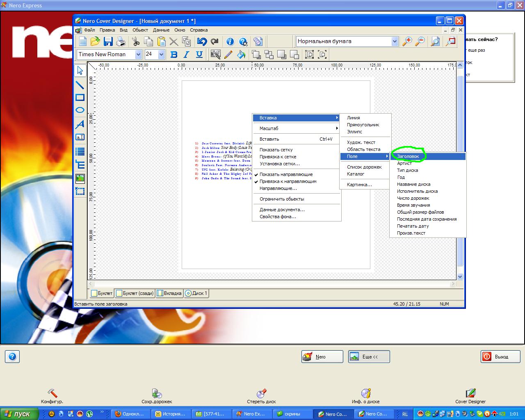
Task: Open the blue info icon
Action: click(x=230, y=41)
